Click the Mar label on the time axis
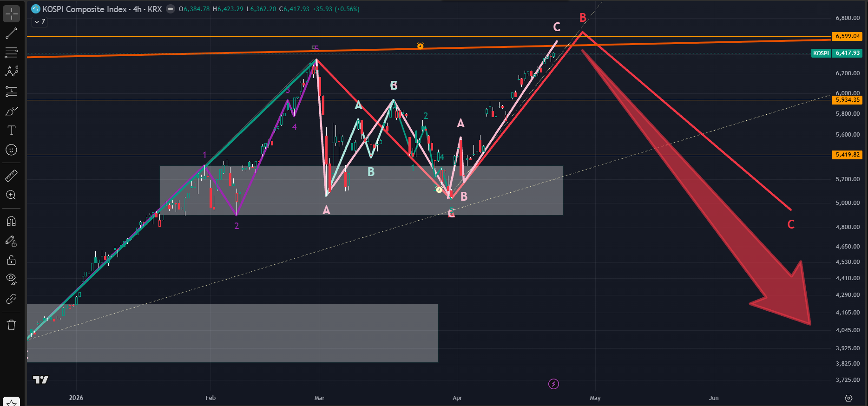The image size is (868, 406). pyautogui.click(x=319, y=398)
